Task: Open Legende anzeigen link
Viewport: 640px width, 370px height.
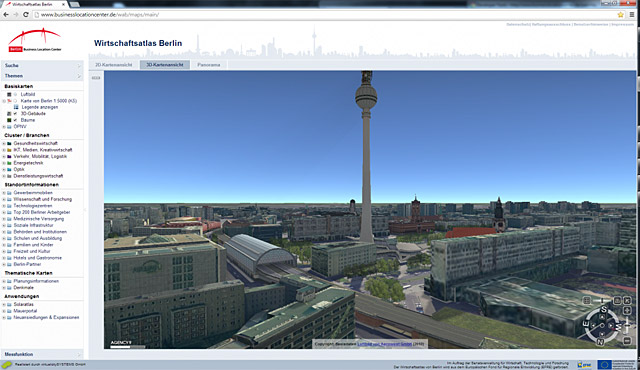Action: click(40, 107)
